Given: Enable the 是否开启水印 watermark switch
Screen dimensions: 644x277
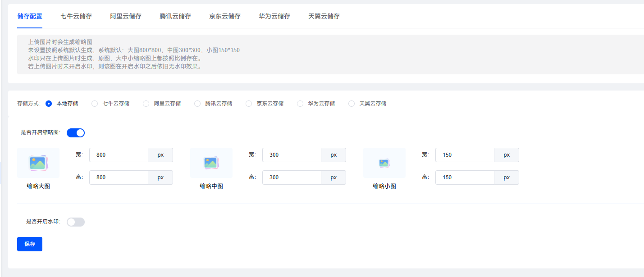Looking at the screenshot, I should [x=76, y=222].
